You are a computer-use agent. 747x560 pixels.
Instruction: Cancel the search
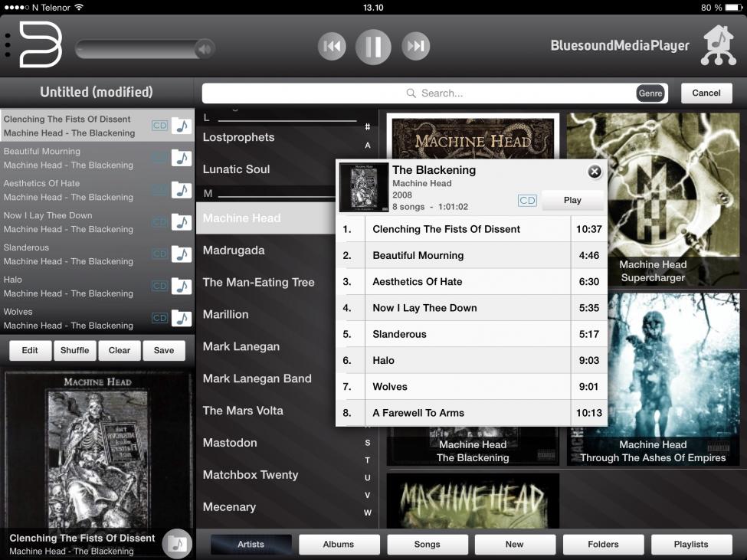coord(706,93)
